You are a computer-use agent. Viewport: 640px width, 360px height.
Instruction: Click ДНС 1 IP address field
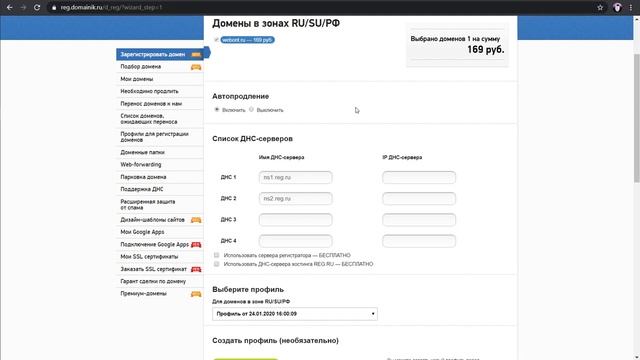pyautogui.click(x=419, y=178)
